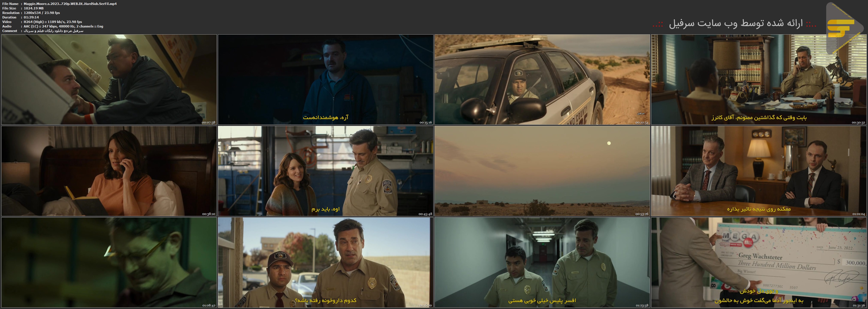Select the hallway officers thumbnail at 01:23:58
Screen dimensions: 868x309
pyautogui.click(x=542, y=262)
